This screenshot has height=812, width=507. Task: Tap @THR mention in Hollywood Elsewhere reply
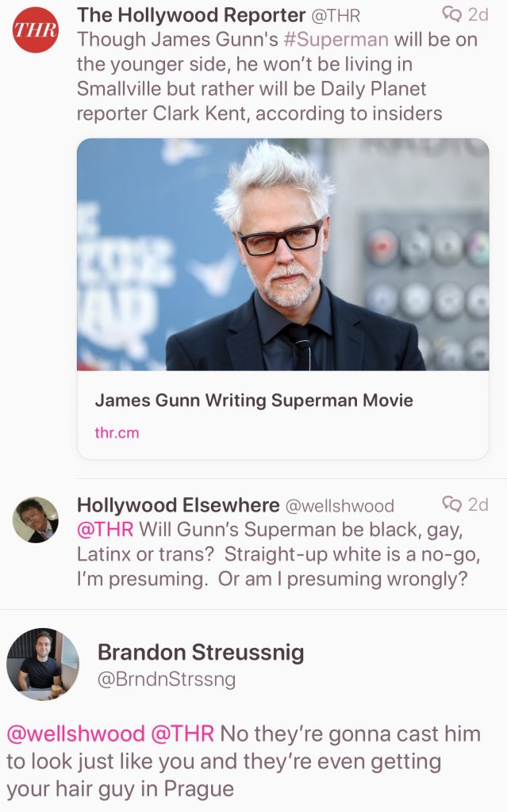coord(106,529)
